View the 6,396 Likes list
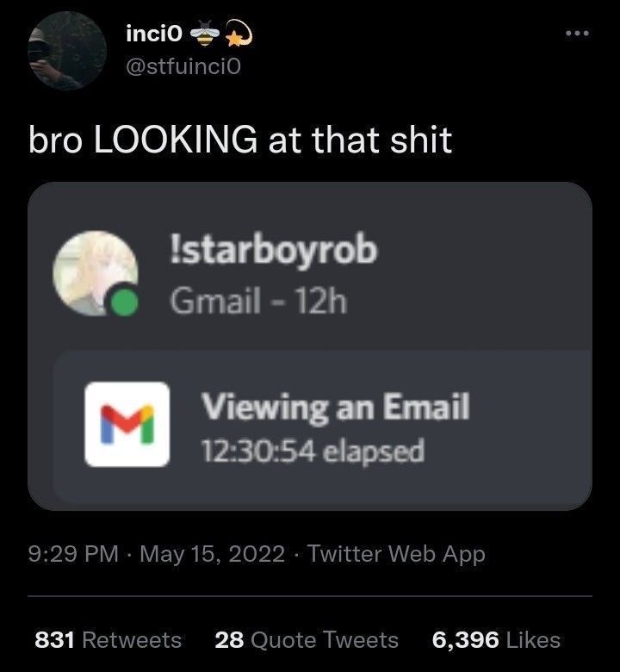The image size is (620, 672). (x=496, y=640)
